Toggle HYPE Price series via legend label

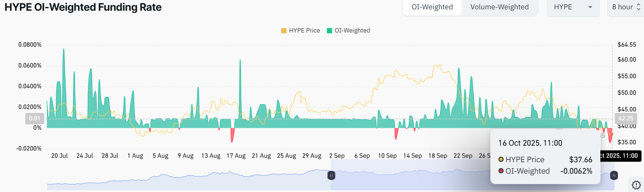(304, 31)
